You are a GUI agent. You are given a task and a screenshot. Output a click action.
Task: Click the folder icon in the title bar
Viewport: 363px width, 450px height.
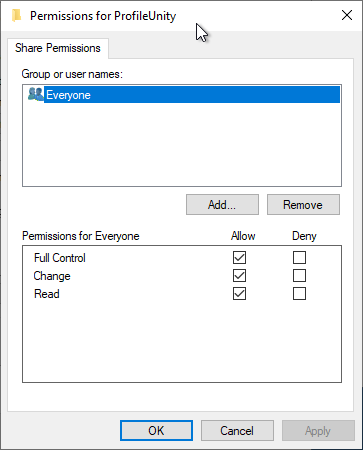16,15
